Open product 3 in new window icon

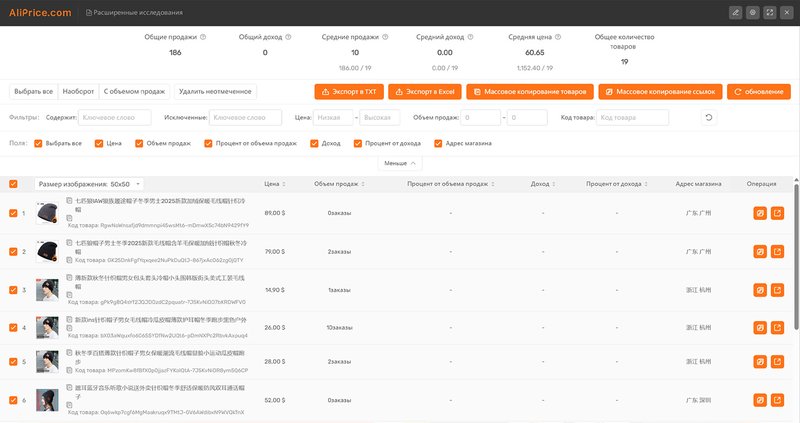(x=778, y=290)
